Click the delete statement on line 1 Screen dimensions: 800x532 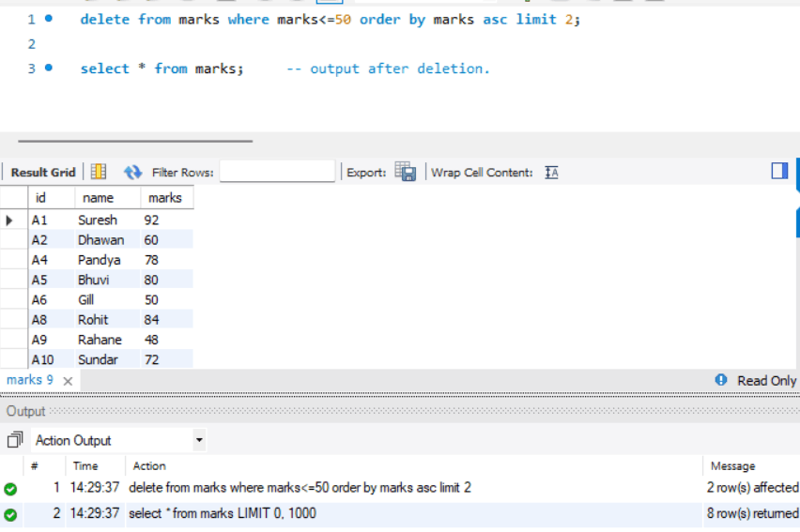click(x=331, y=20)
